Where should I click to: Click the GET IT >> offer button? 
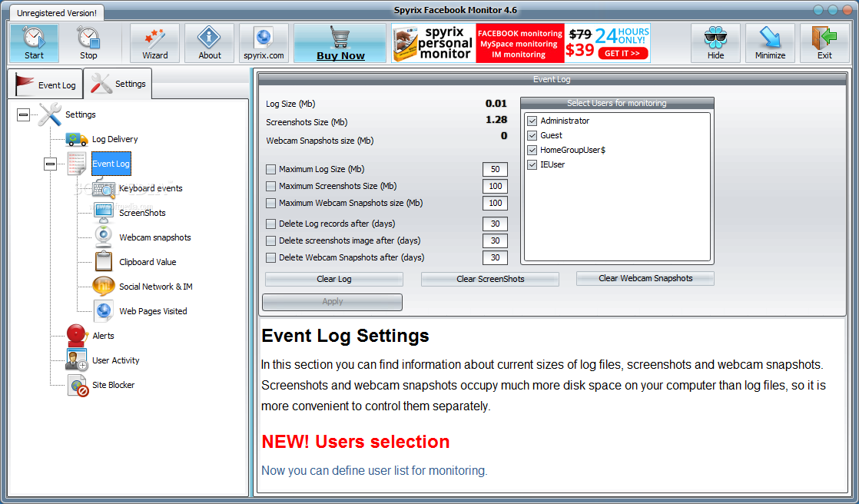tap(623, 54)
